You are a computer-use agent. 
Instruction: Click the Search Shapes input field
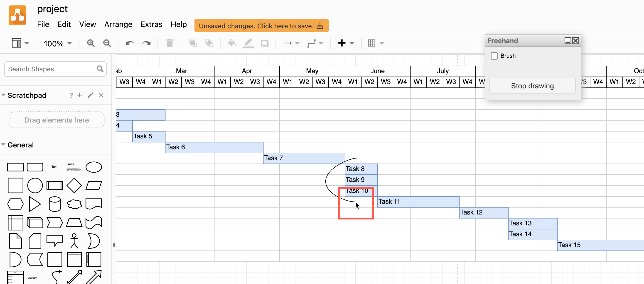point(51,69)
